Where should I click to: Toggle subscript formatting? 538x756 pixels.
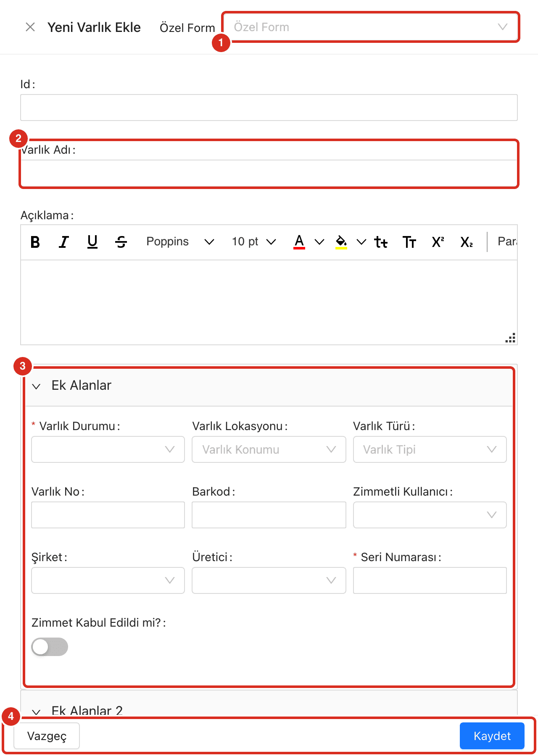click(467, 242)
